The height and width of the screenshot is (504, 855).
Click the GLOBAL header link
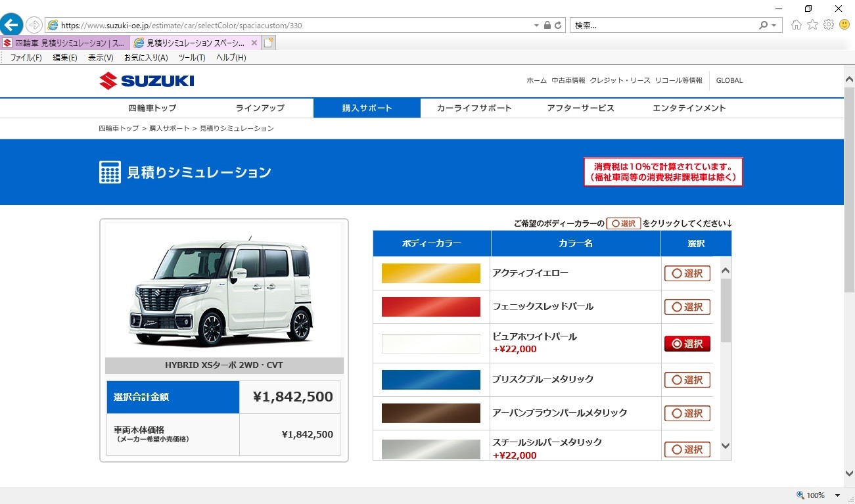click(729, 80)
